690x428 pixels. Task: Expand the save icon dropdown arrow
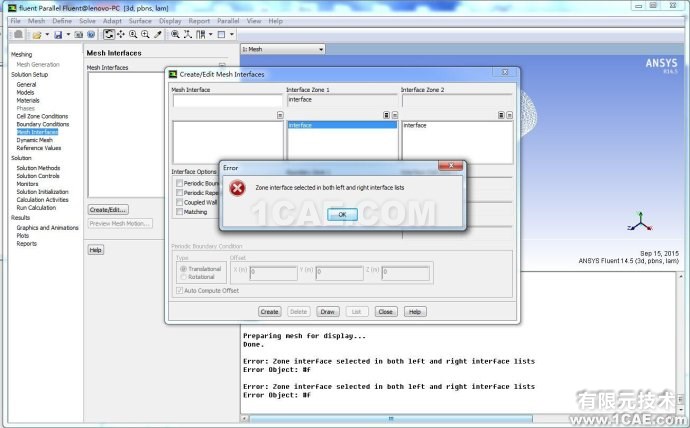click(x=68, y=34)
